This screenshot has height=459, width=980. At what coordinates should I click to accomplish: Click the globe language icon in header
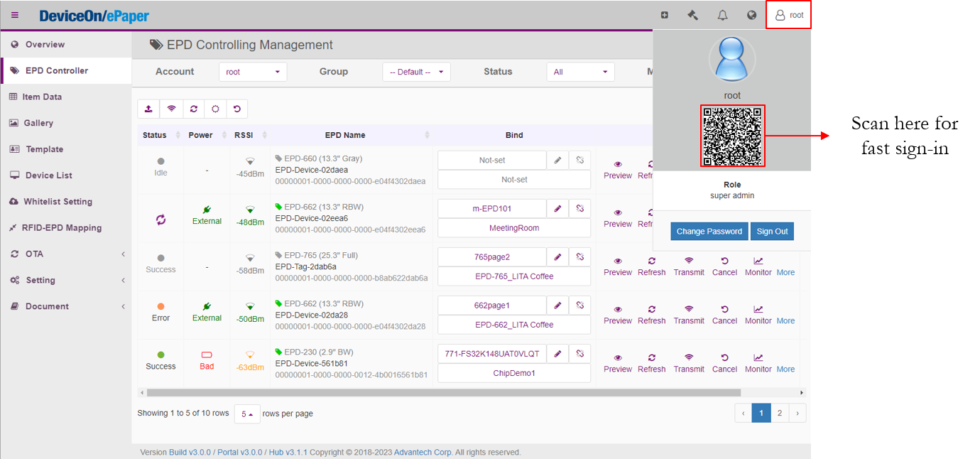tap(751, 15)
